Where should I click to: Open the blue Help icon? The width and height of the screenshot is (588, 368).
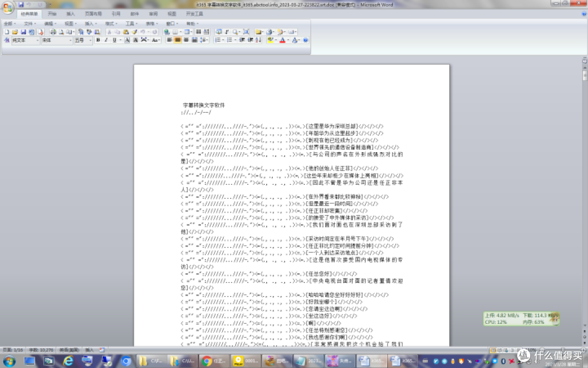pyautogui.click(x=305, y=40)
